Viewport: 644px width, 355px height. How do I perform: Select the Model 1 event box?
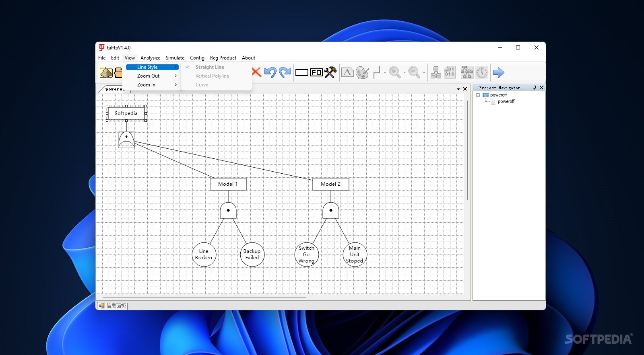point(228,184)
